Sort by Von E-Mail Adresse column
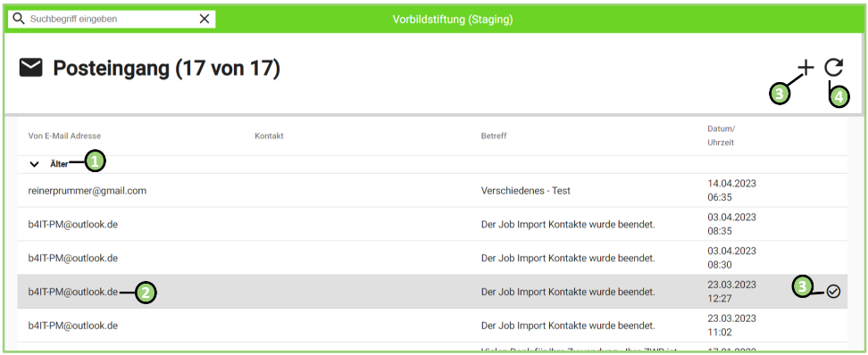The height and width of the screenshot is (355, 868). pyautogui.click(x=64, y=136)
